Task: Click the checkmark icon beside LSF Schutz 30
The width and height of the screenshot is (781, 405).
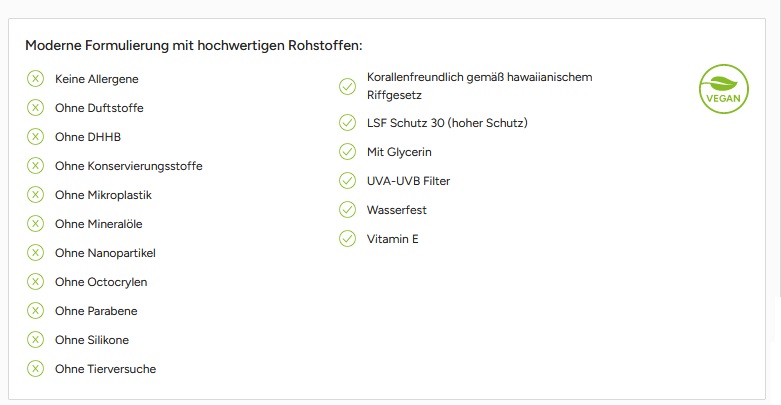Action: tap(348, 123)
